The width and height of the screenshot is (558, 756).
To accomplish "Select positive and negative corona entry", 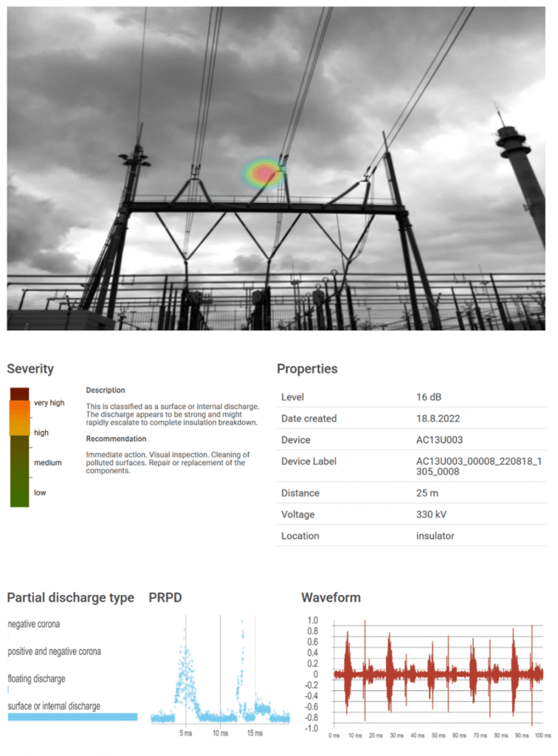I will pyautogui.click(x=54, y=651).
